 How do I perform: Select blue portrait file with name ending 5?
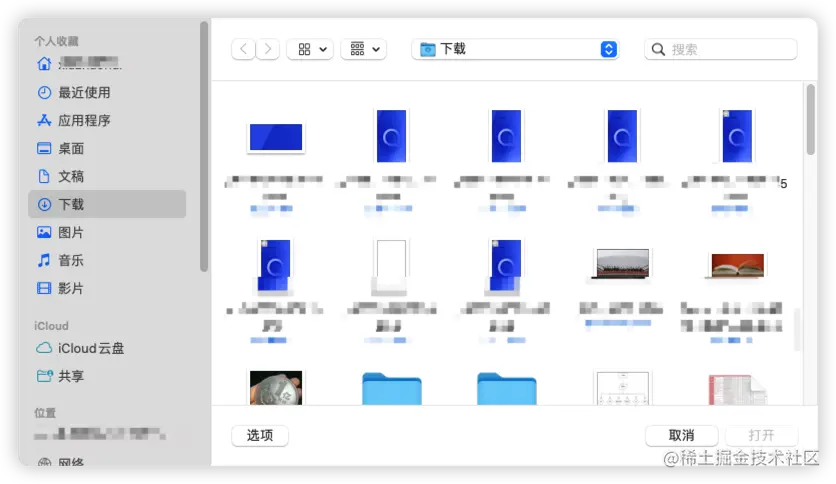point(737,136)
